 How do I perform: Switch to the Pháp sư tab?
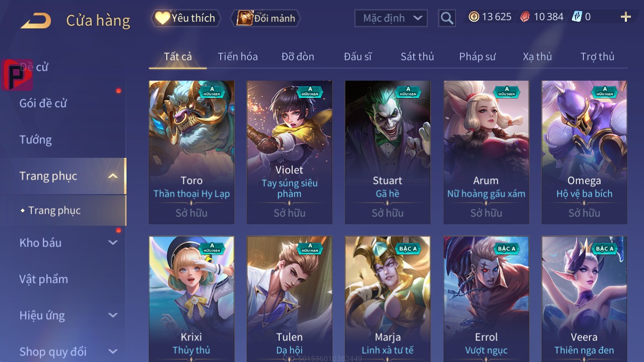[x=477, y=56]
